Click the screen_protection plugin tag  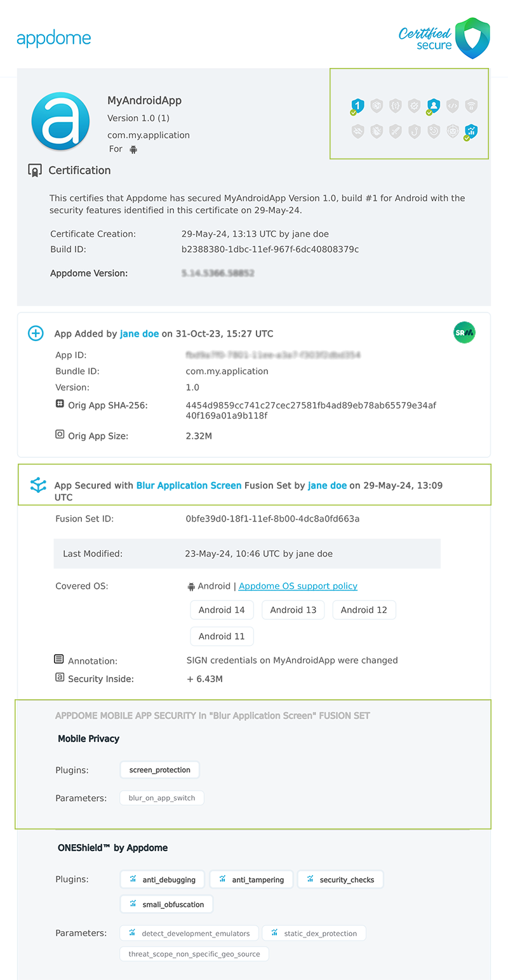coord(159,770)
